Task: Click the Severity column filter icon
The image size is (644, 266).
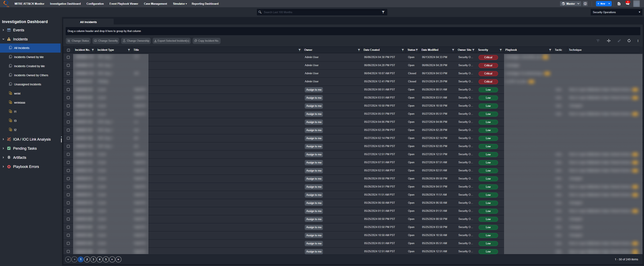Action: [x=500, y=50]
